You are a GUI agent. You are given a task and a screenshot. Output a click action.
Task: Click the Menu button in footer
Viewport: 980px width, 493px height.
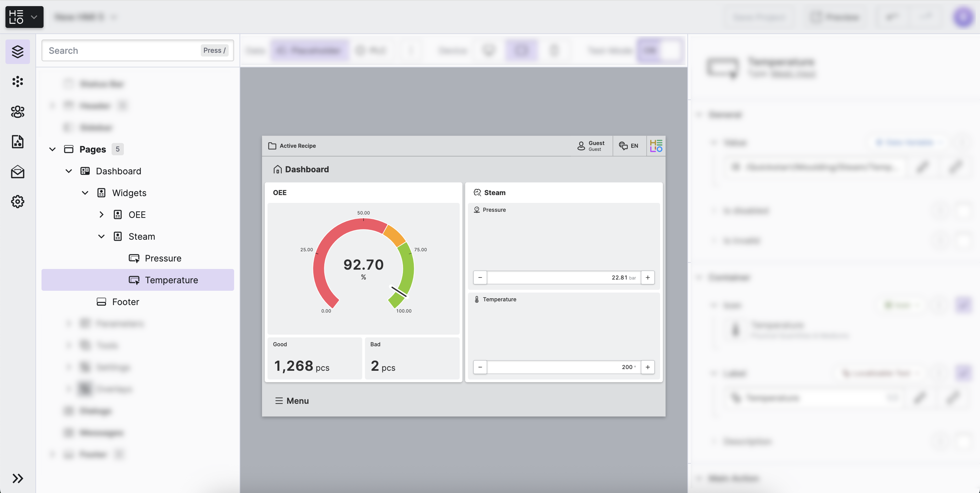(292, 401)
